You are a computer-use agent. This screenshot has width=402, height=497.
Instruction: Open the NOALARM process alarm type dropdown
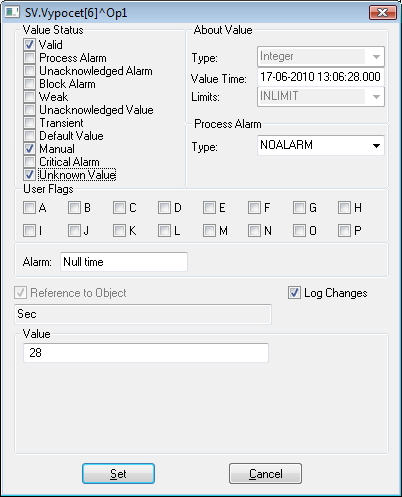pyautogui.click(x=321, y=145)
